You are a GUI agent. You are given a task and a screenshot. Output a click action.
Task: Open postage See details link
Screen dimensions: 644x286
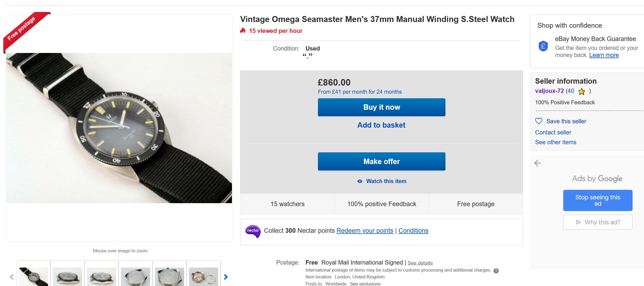pos(420,263)
